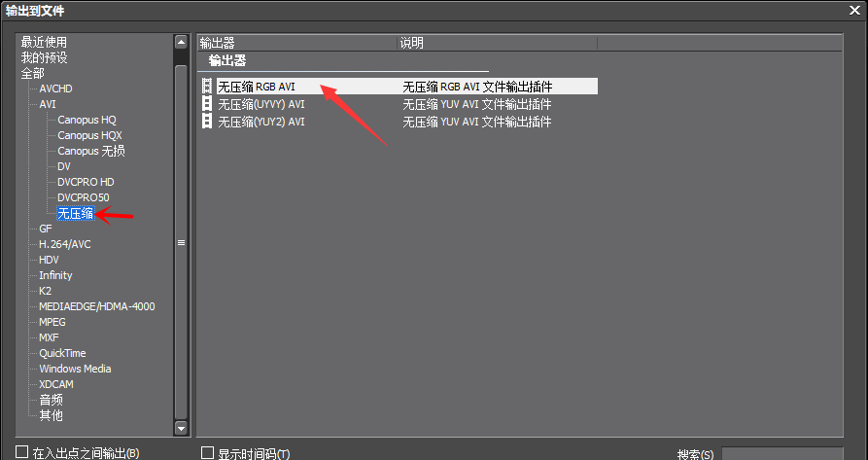
Task: Click the 搜索 search input field
Action: pos(782,453)
